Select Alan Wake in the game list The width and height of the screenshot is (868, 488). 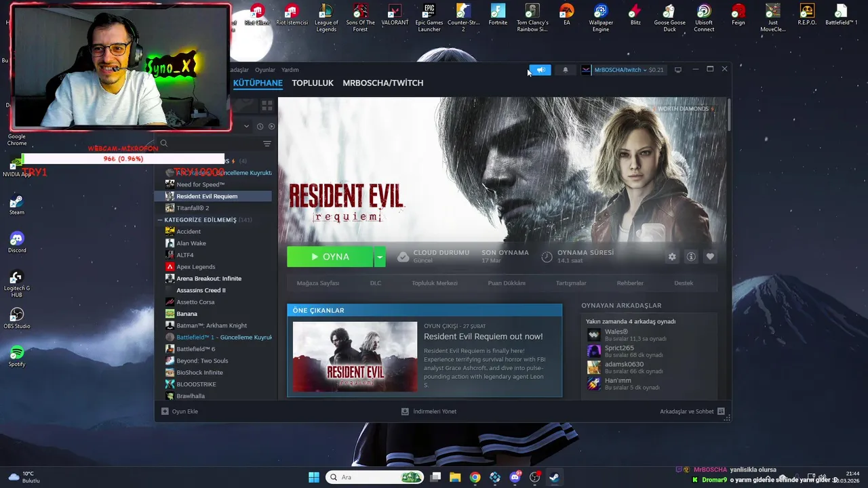point(191,243)
